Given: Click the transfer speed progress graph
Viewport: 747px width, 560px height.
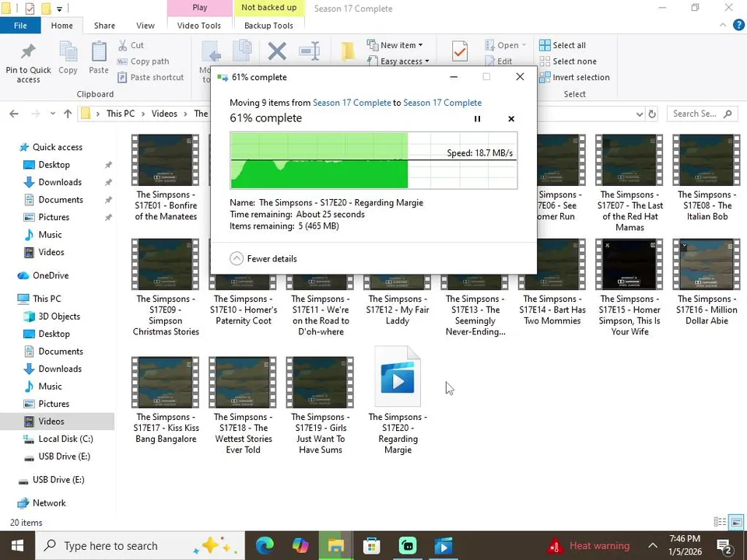Looking at the screenshot, I should (x=373, y=160).
